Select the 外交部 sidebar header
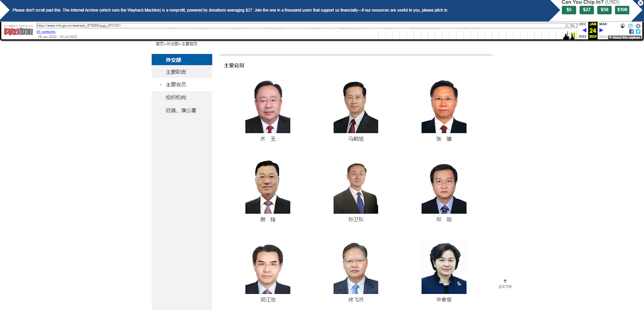 coord(182,60)
